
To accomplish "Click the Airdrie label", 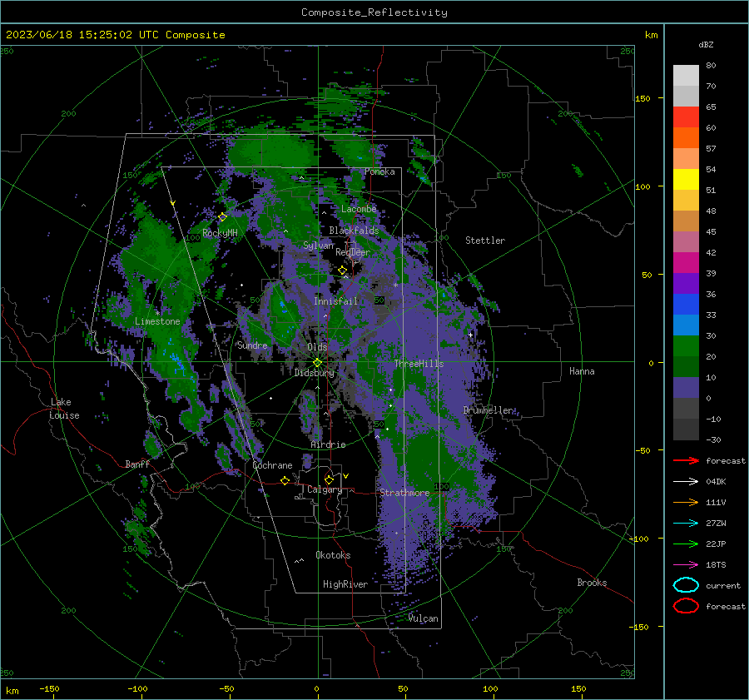I will 328,444.
